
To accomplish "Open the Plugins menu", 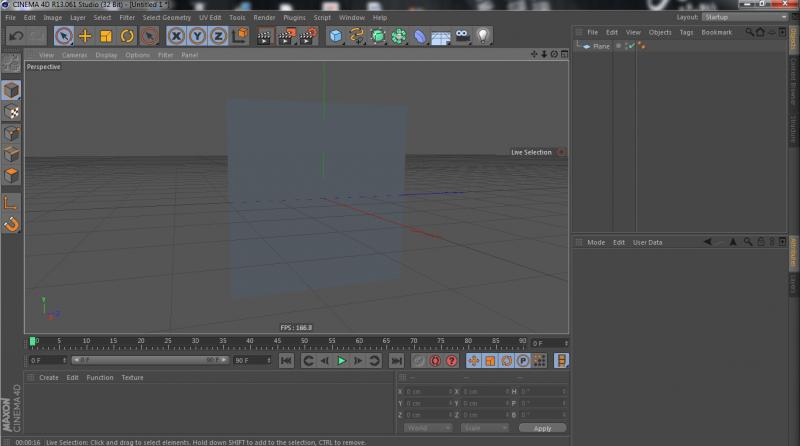I will [x=294, y=17].
